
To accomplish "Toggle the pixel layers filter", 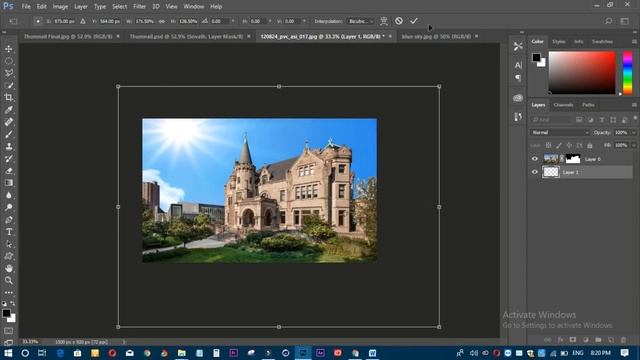I will pos(579,120).
